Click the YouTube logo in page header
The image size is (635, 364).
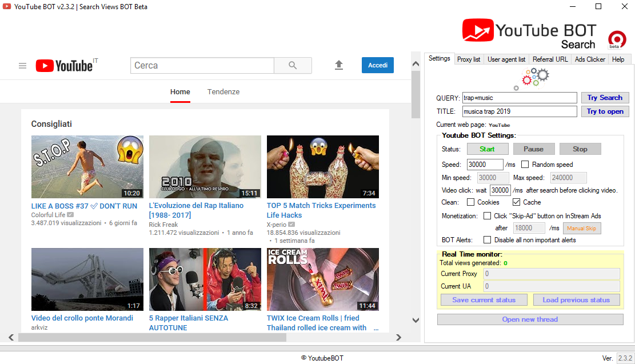(x=65, y=66)
